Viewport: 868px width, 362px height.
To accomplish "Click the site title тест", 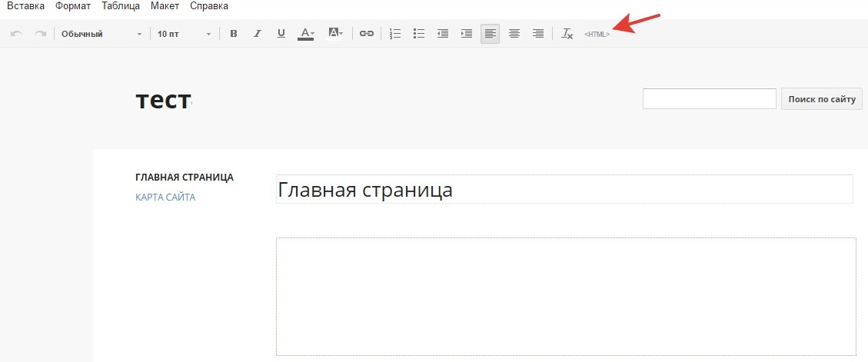I will tap(163, 100).
